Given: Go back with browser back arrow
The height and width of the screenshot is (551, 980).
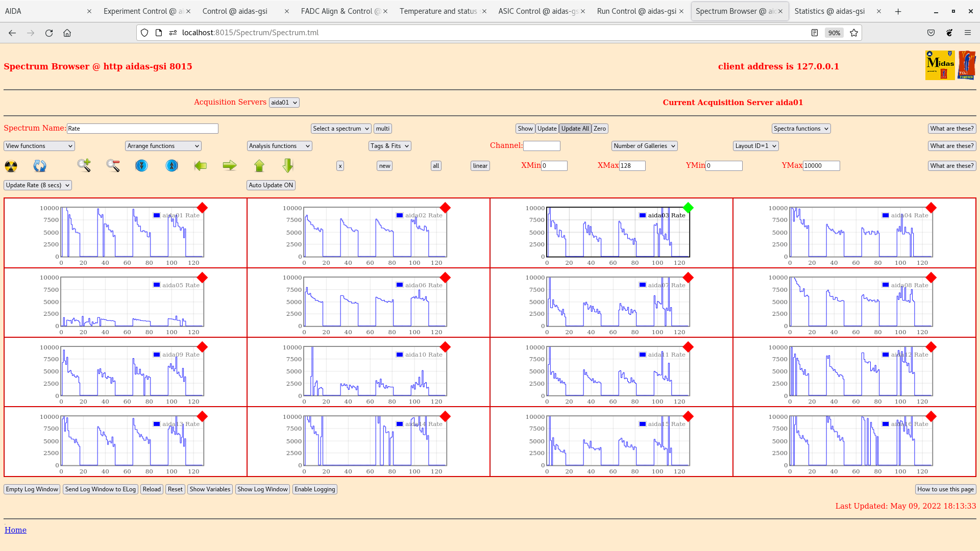Looking at the screenshot, I should [12, 33].
